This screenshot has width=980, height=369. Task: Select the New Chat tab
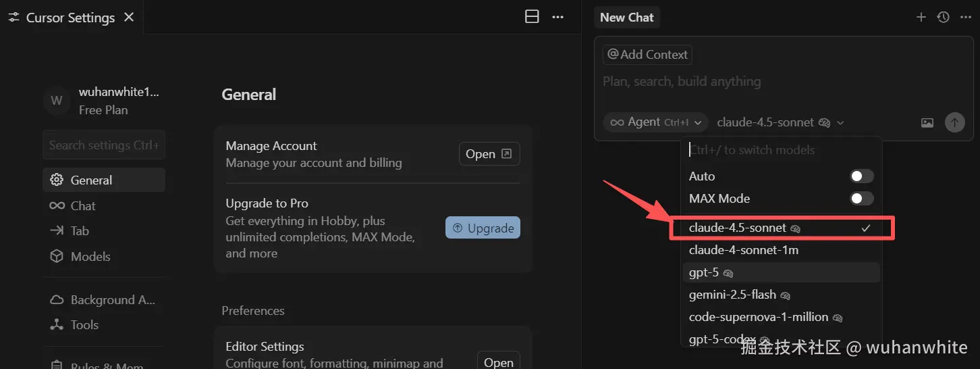(626, 18)
